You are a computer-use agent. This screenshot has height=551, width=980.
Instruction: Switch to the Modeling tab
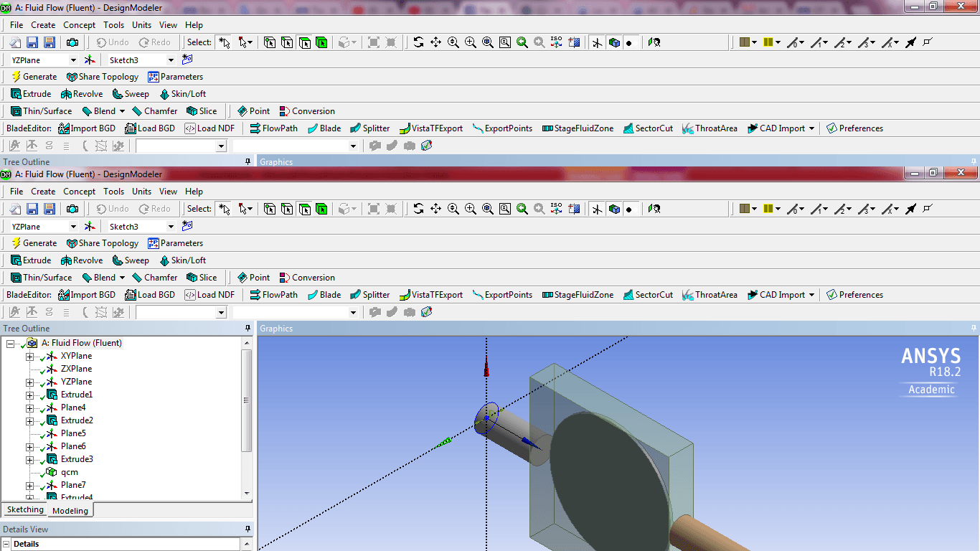tap(70, 511)
